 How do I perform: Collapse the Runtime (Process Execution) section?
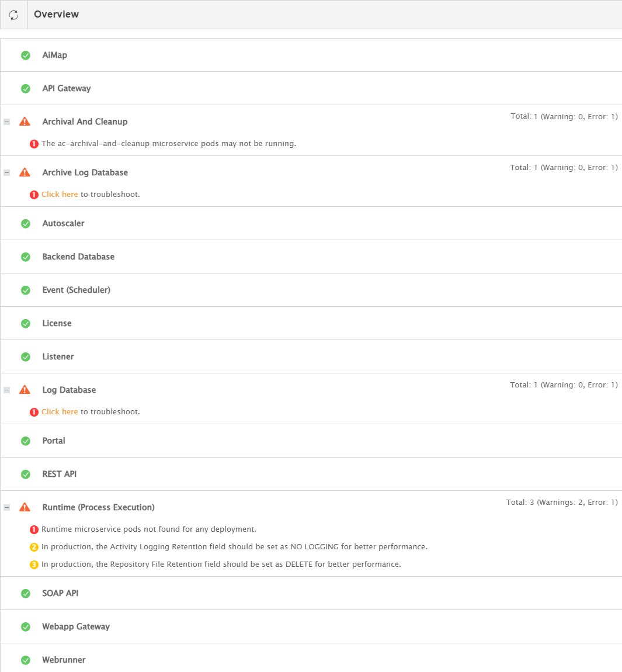point(7,508)
